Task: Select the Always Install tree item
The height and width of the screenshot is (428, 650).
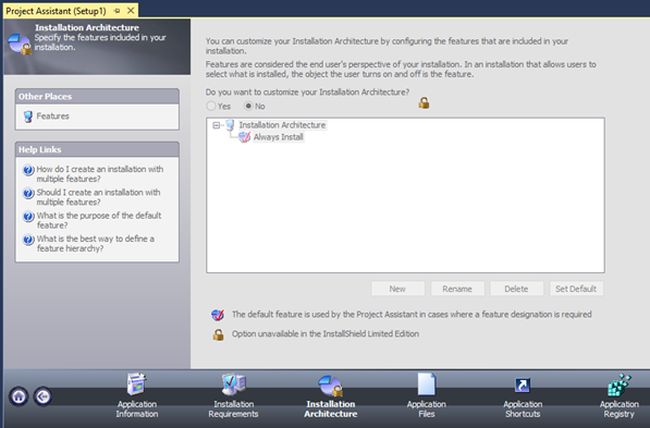Action: point(278,137)
